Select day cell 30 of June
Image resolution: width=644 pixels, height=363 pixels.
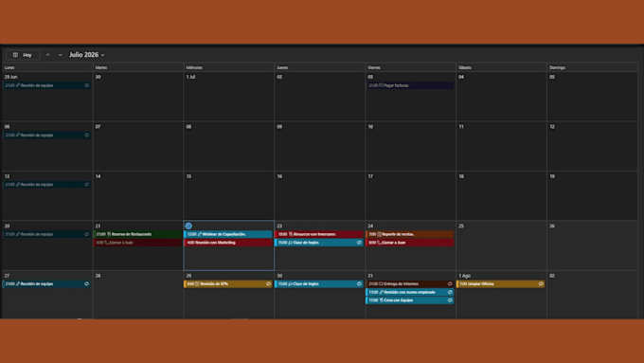138,97
